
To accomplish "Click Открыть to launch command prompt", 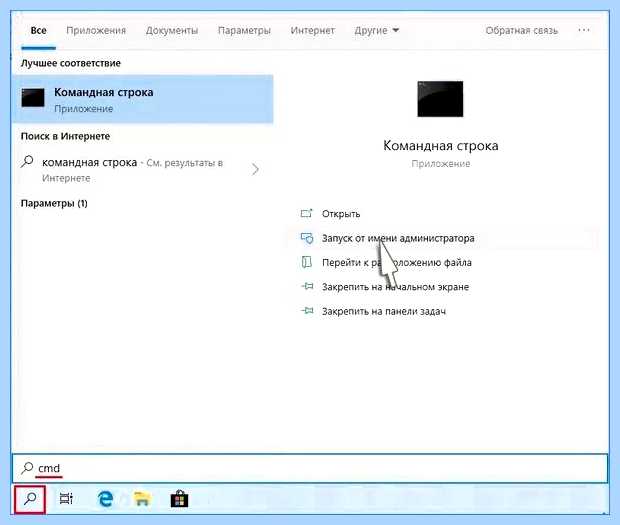I will 340,213.
